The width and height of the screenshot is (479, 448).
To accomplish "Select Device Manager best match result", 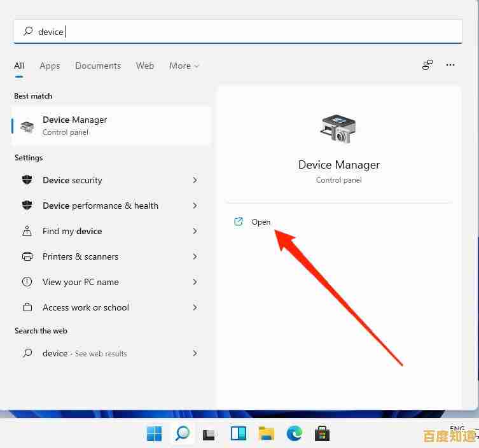I will point(111,126).
